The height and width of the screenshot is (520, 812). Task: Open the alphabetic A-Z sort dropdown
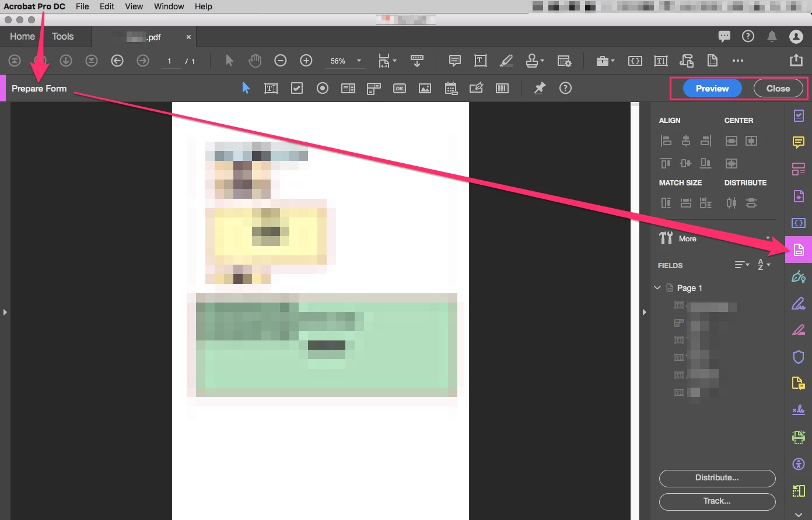pos(764,265)
